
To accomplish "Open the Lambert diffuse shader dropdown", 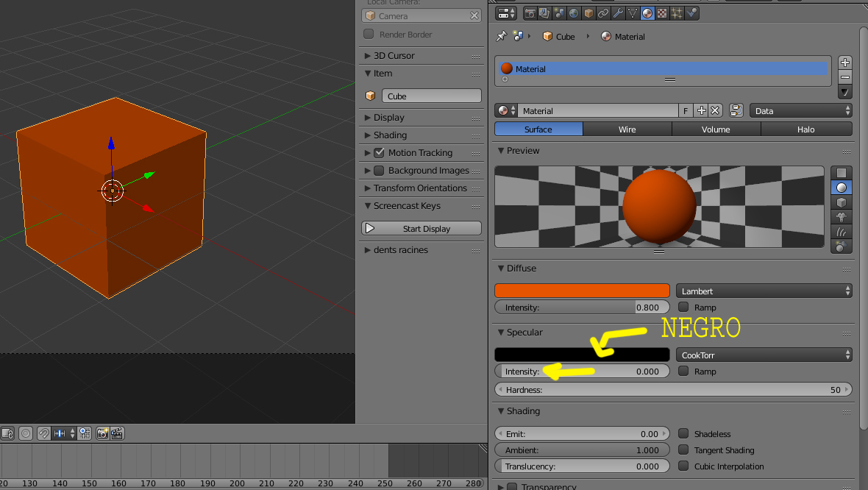I will point(764,291).
